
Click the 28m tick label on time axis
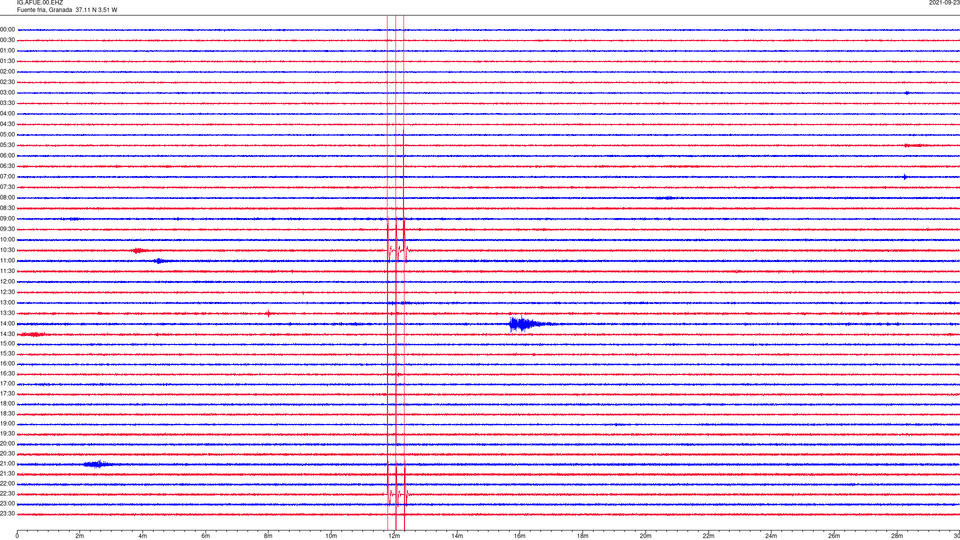897,536
